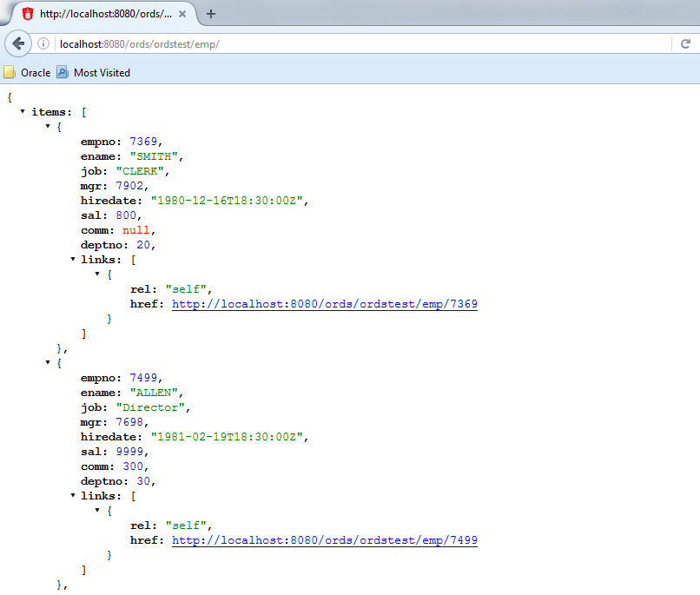
Task: Click the reload page icon
Action: tap(685, 43)
